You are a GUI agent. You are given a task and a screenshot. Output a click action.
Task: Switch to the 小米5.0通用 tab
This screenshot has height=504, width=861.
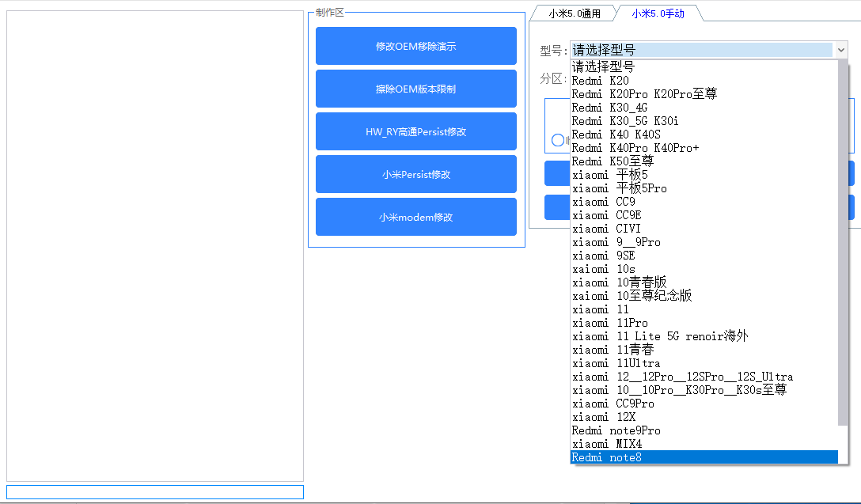[575, 13]
